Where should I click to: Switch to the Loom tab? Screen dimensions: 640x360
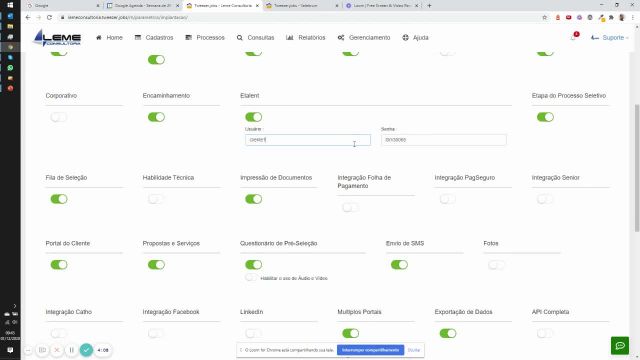[382, 6]
